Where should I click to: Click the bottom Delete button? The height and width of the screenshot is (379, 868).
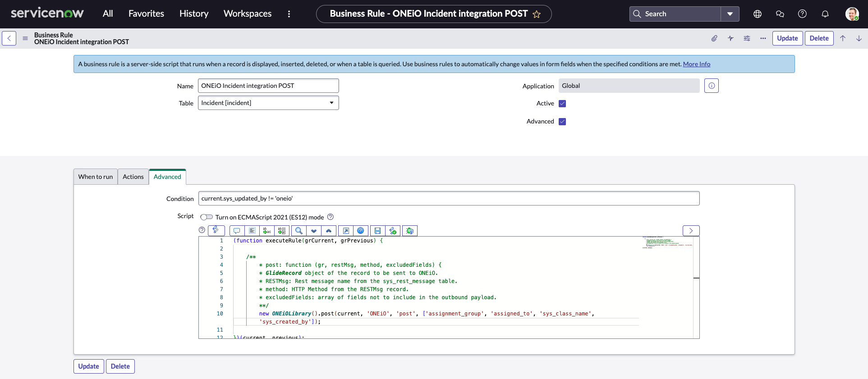pos(120,366)
